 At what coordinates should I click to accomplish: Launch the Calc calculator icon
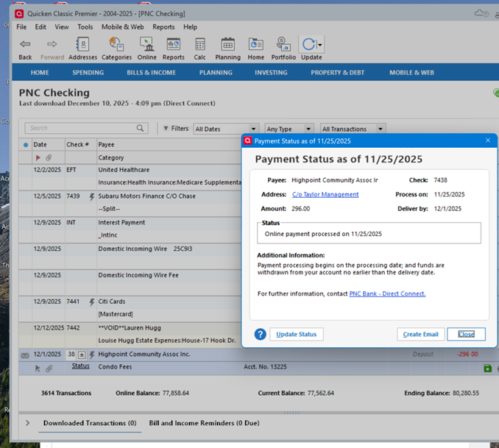pyautogui.click(x=200, y=44)
